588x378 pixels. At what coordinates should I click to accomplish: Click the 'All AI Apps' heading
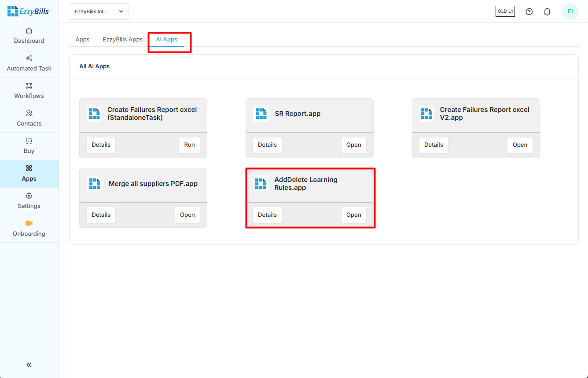pos(95,67)
